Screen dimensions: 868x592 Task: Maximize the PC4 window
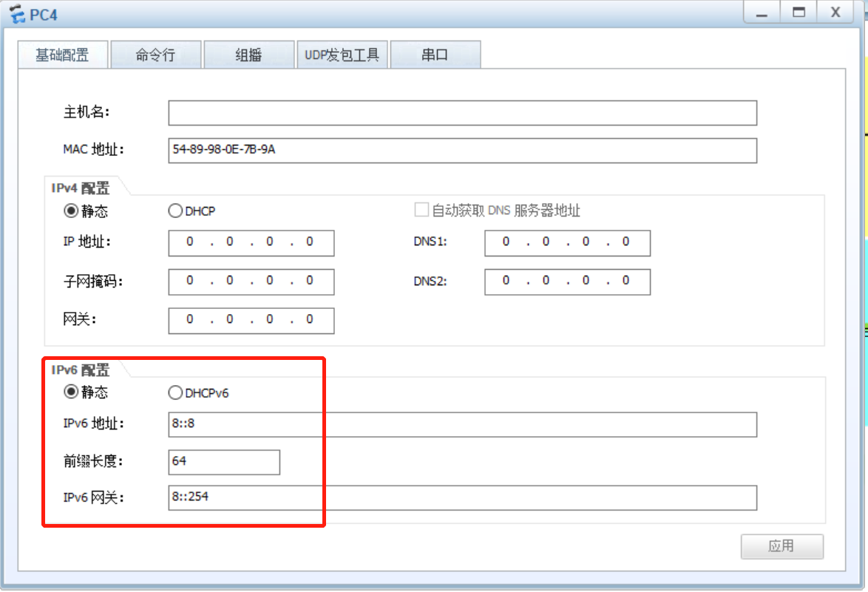(799, 12)
